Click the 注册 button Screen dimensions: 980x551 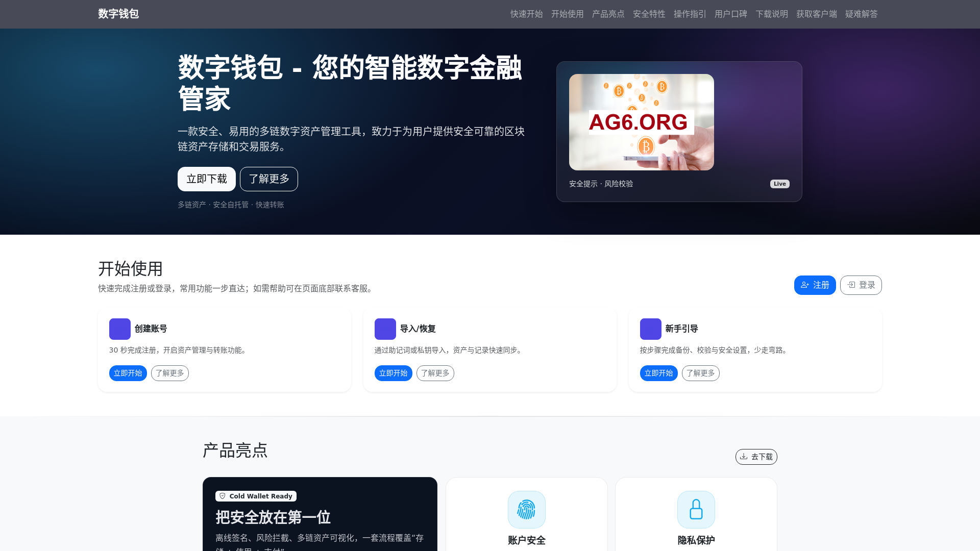(815, 285)
